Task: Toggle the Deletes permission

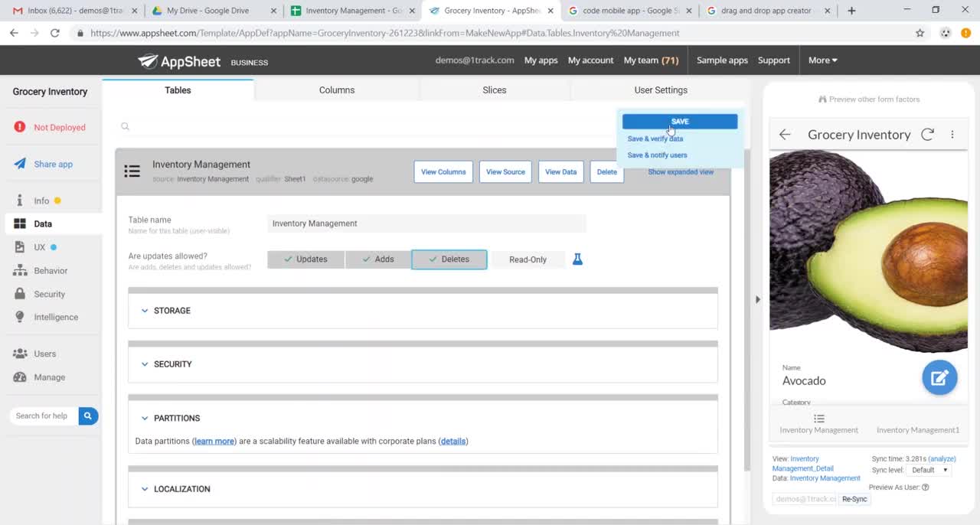Action: click(449, 259)
